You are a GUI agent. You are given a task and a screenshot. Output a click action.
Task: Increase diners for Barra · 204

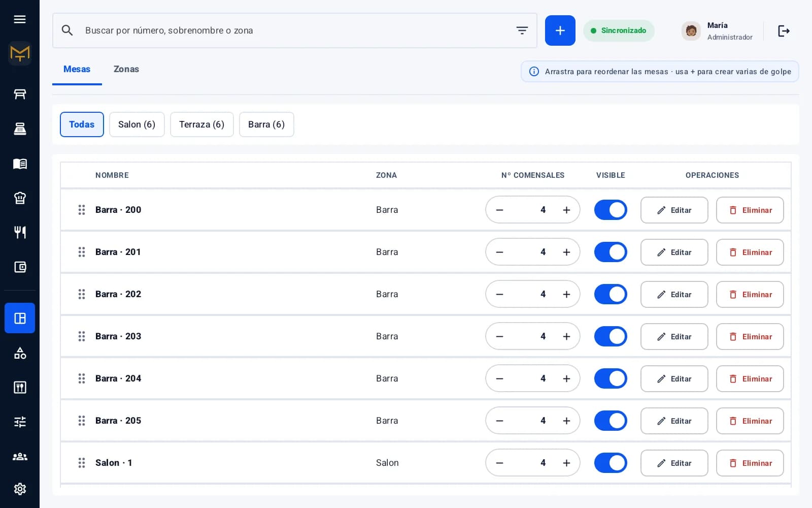coord(566,378)
